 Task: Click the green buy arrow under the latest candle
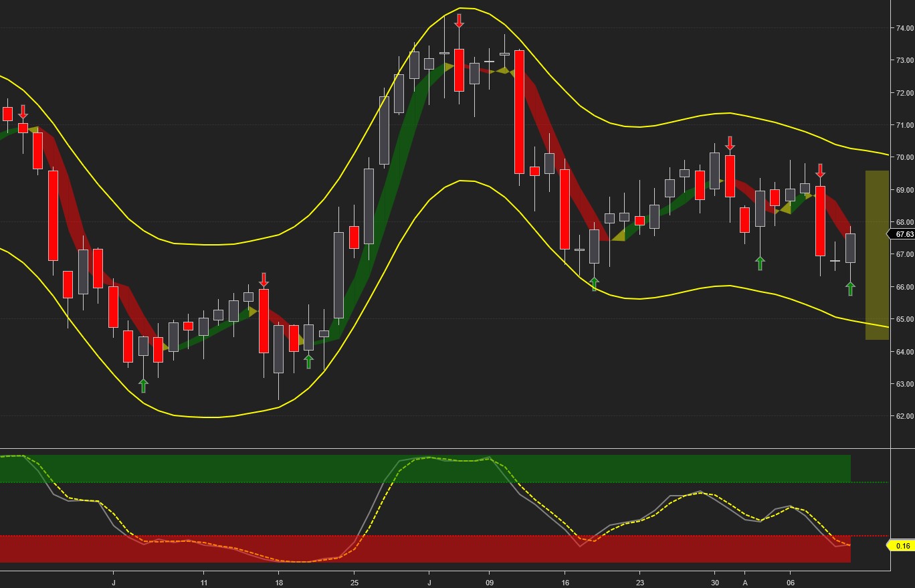tap(850, 288)
